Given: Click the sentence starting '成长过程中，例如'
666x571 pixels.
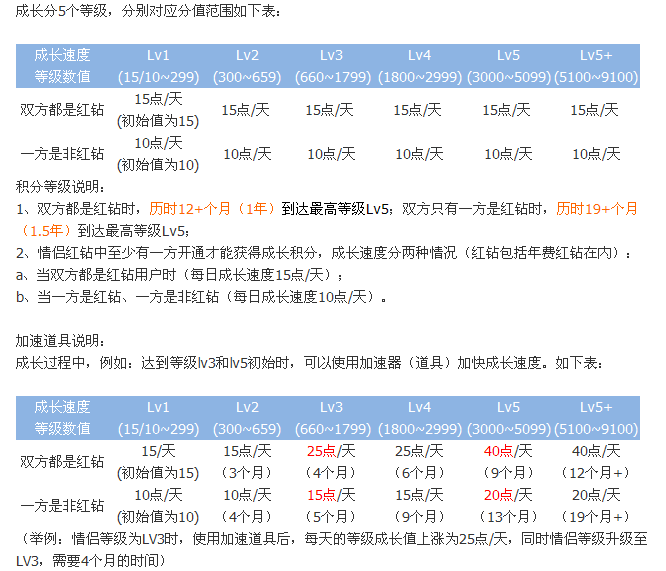Looking at the screenshot, I should click(309, 363).
